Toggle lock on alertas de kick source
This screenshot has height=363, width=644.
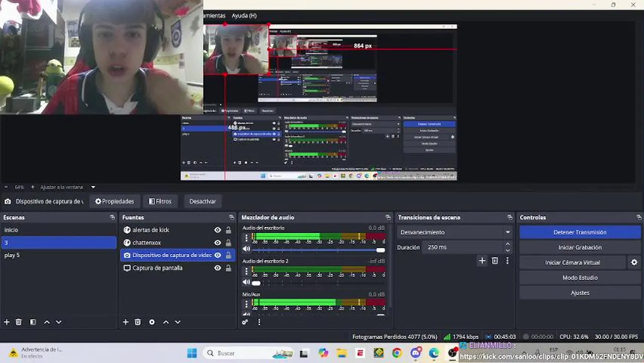coord(228,230)
